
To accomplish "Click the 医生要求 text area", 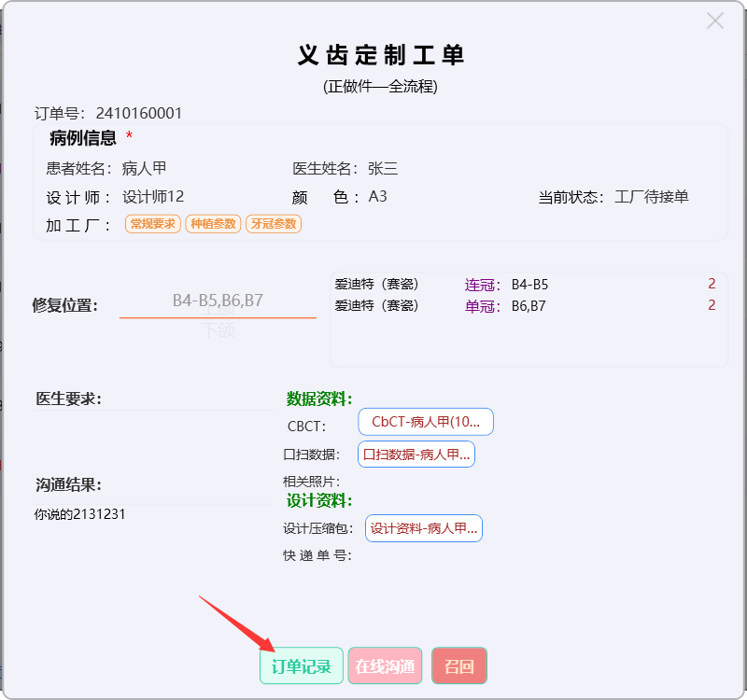I will click(x=154, y=429).
